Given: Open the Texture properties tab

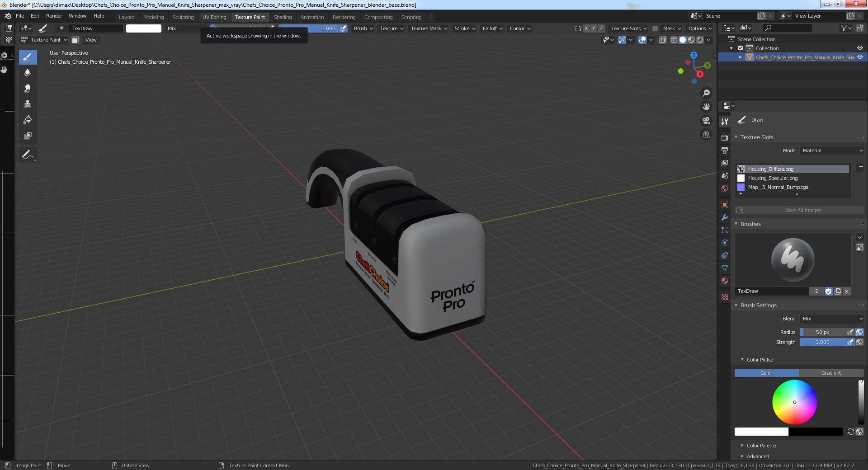Looking at the screenshot, I should coord(725,297).
